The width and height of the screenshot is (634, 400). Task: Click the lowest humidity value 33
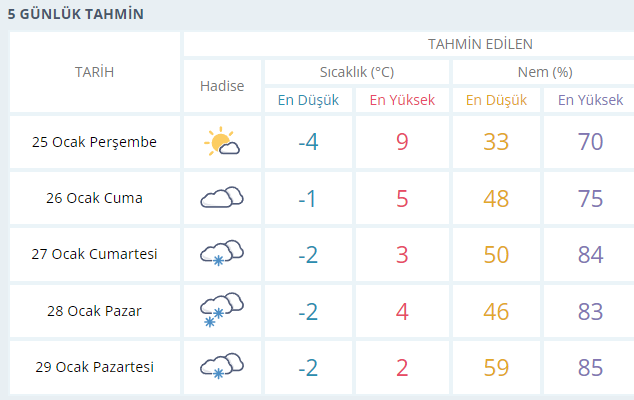click(x=496, y=142)
